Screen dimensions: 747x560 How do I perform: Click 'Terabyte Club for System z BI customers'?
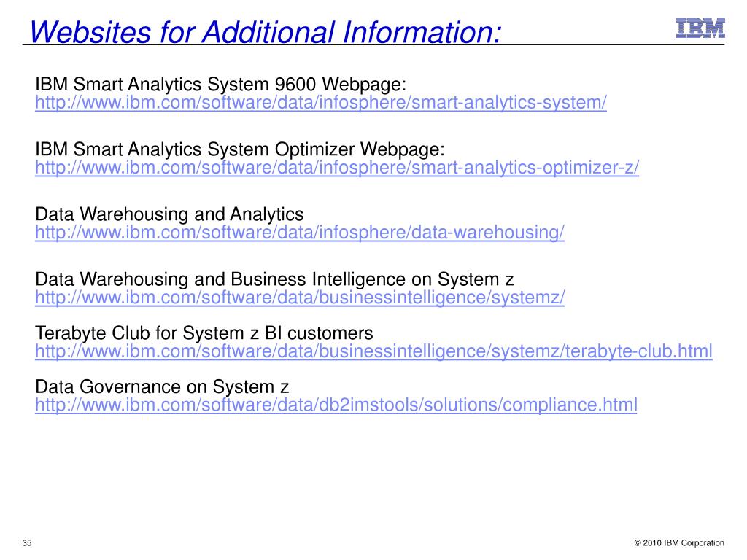point(204,332)
